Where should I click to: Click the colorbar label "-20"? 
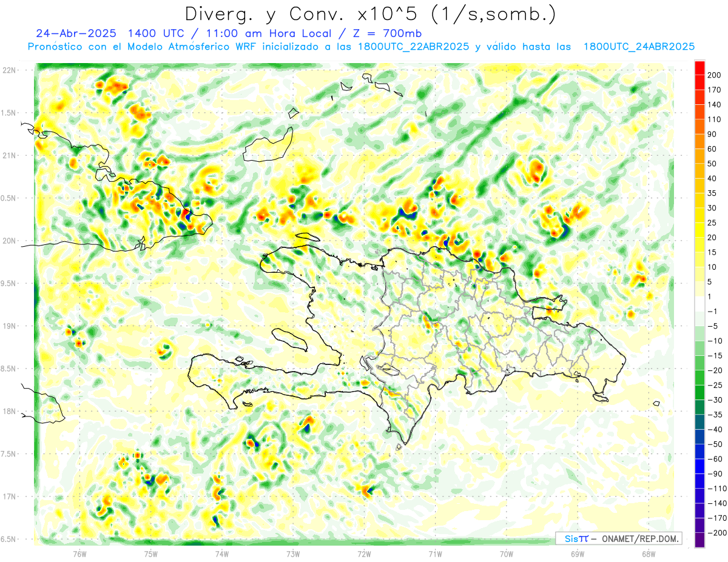click(x=714, y=370)
